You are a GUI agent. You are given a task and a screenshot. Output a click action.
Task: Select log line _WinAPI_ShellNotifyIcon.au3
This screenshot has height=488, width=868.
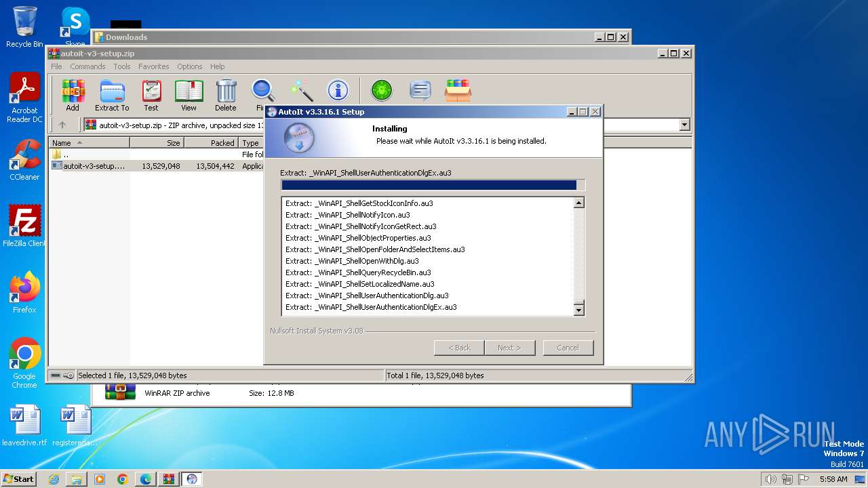click(347, 215)
